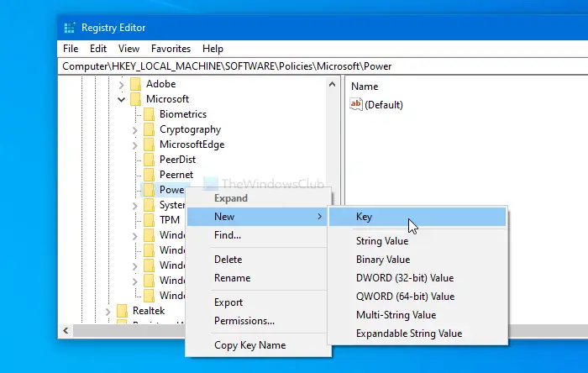Expand the Realtek key
Image resolution: width=588 pixels, height=373 pixels.
(108, 312)
